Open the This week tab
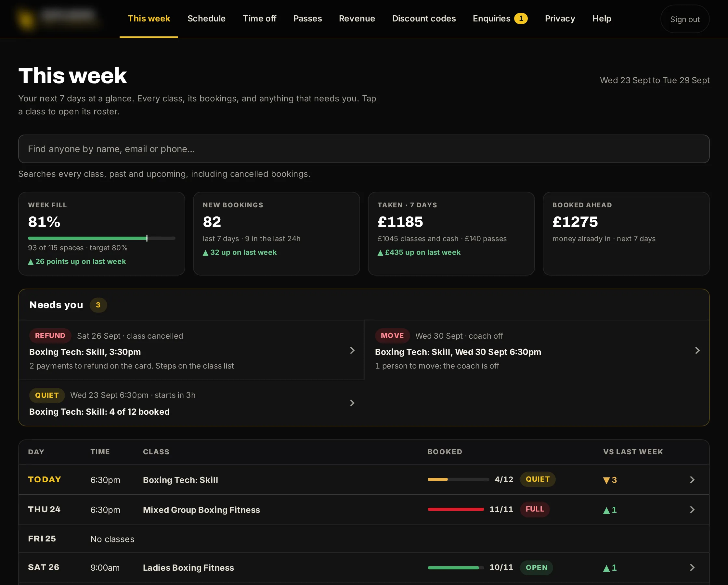 pyautogui.click(x=149, y=19)
